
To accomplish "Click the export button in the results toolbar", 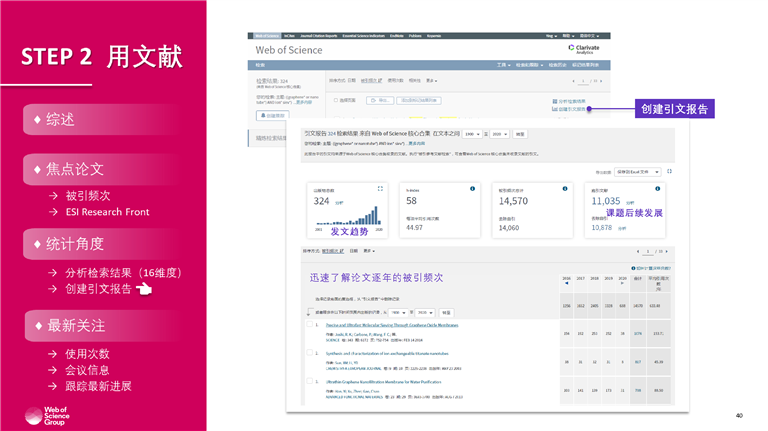I will [x=380, y=100].
